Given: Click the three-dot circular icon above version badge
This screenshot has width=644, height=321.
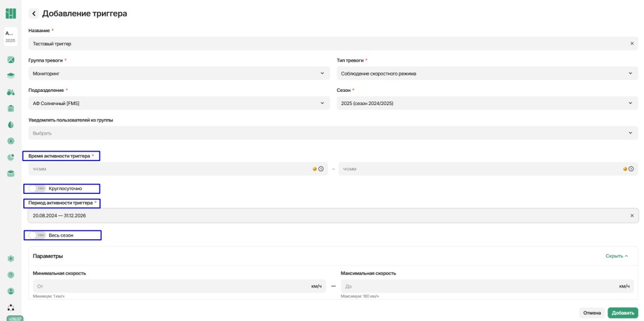Looking at the screenshot, I should (11, 307).
